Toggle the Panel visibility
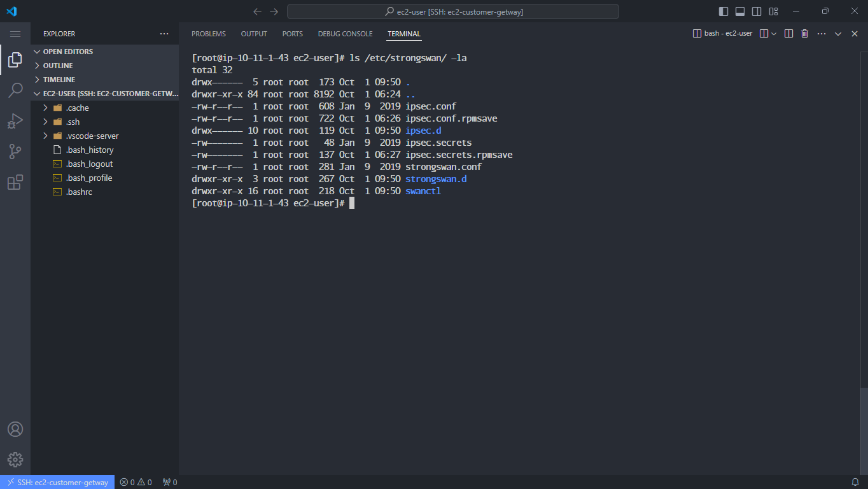The width and height of the screenshot is (868, 489). [739, 11]
